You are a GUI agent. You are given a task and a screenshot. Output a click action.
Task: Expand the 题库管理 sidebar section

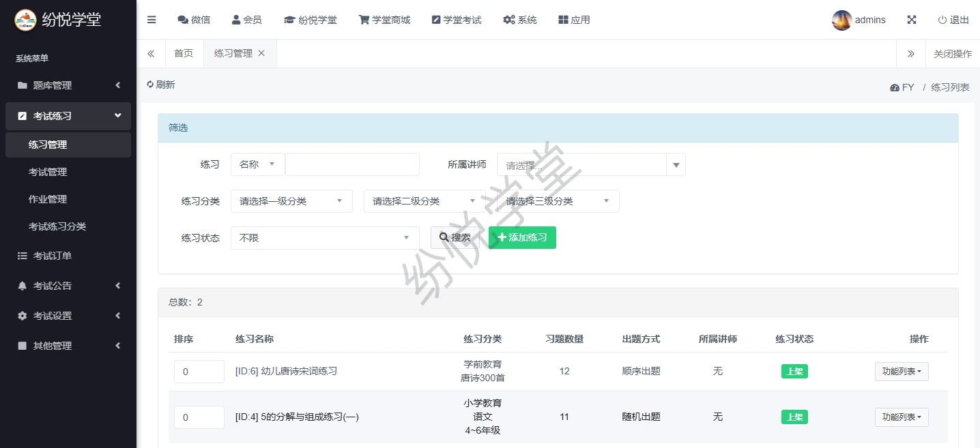[x=68, y=85]
